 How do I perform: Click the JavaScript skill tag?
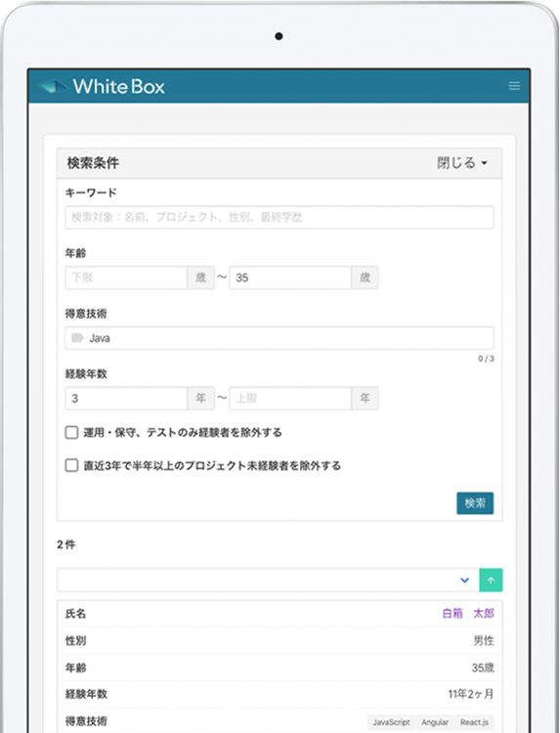391,722
